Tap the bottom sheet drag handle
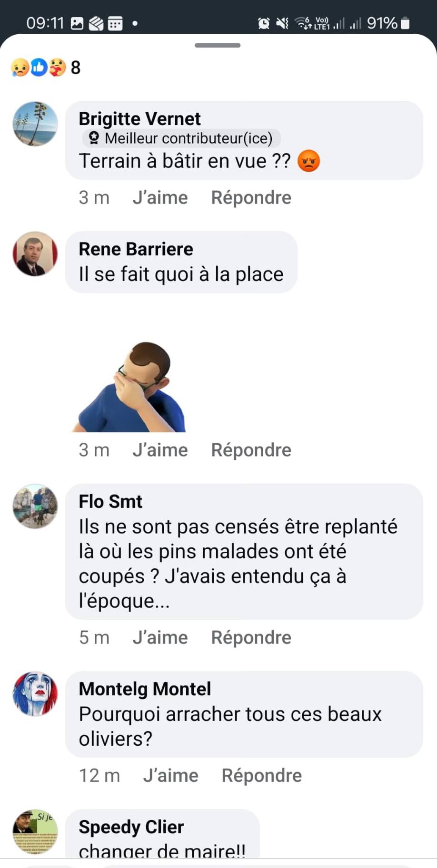The image size is (437, 868). tap(218, 46)
